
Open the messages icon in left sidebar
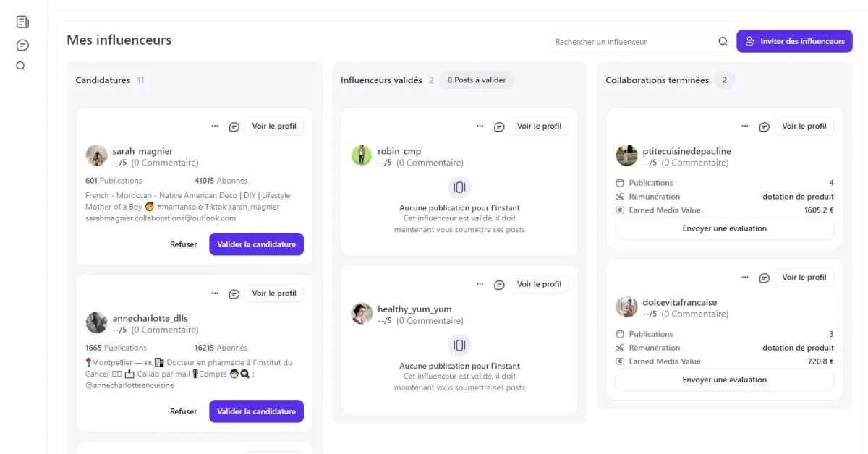pyautogui.click(x=22, y=46)
